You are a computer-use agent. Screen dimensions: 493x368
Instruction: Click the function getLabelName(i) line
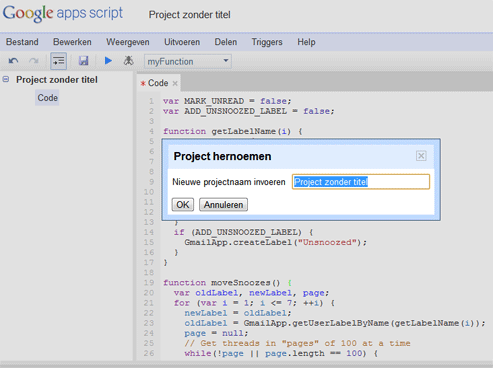(233, 131)
